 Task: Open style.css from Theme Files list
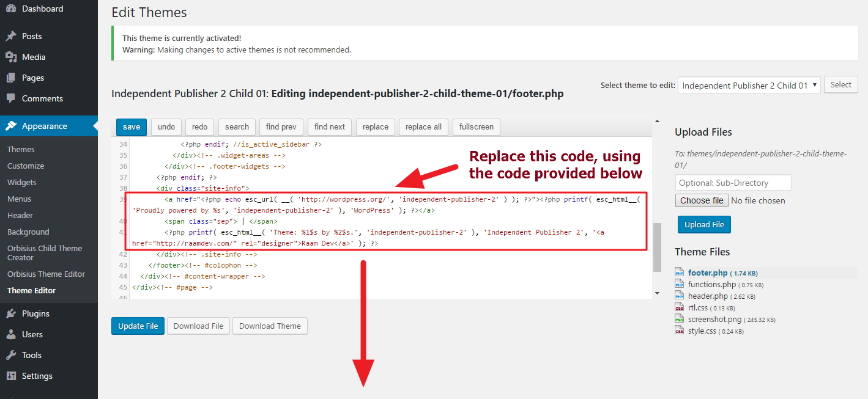(702, 331)
